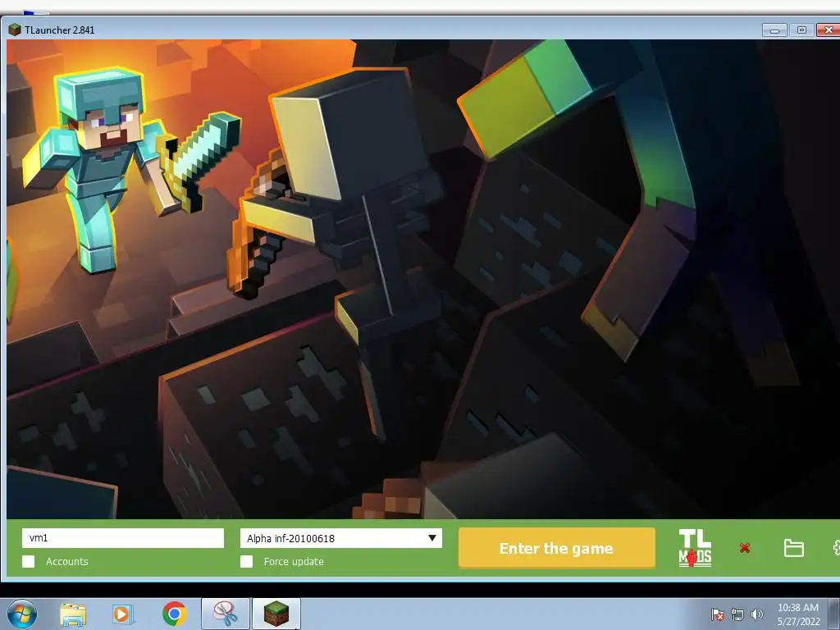Open the game folder icon
This screenshot has height=630, width=840.
[x=793, y=548]
